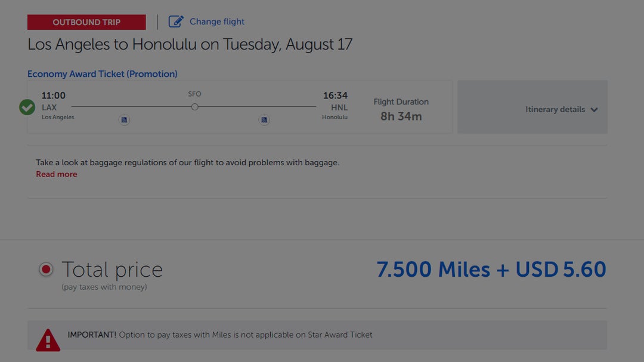Click the airline logo near the LAX departure
The image size is (644, 362).
(125, 119)
